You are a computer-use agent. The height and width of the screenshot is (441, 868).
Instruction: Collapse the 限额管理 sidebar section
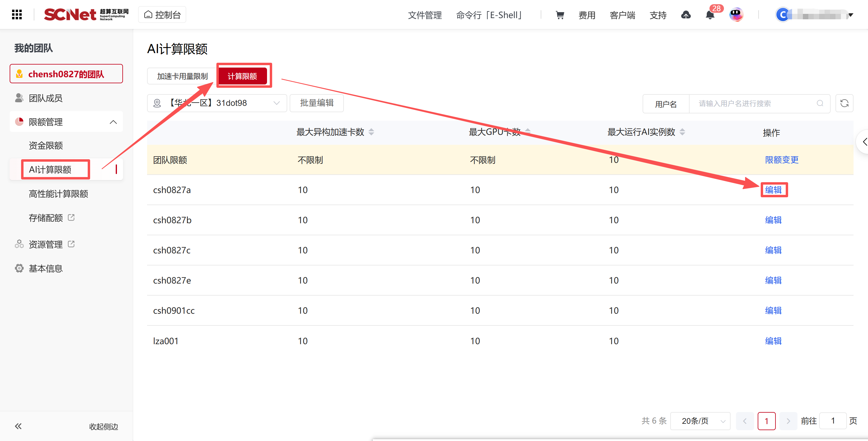(113, 122)
